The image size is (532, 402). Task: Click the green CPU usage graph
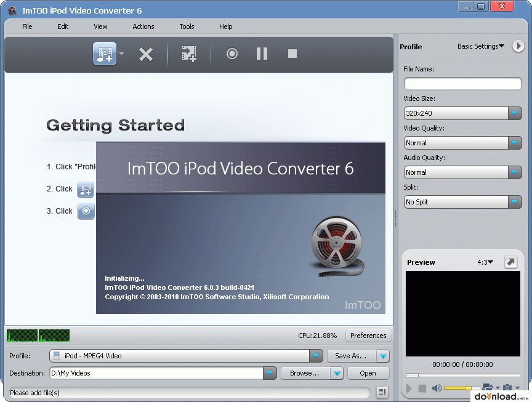[38, 336]
